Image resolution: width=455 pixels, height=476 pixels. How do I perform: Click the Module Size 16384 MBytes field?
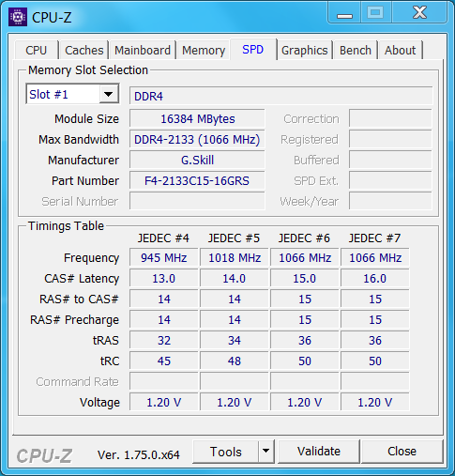[x=197, y=118]
